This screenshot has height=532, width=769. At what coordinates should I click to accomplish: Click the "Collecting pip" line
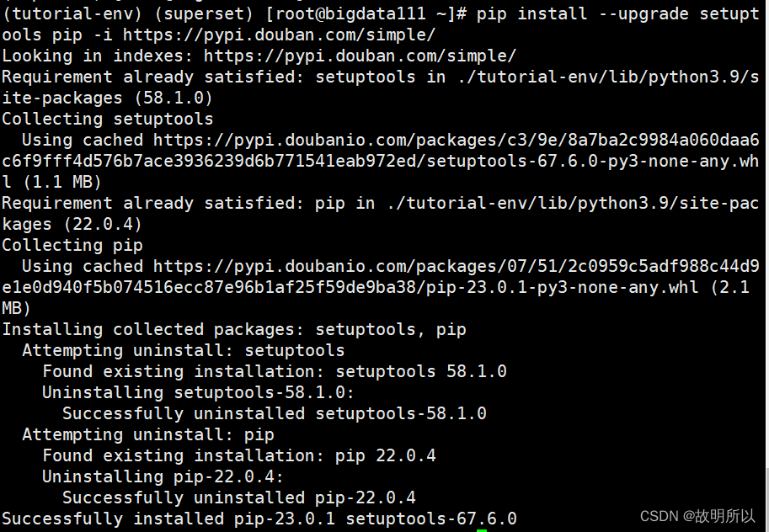(72, 245)
